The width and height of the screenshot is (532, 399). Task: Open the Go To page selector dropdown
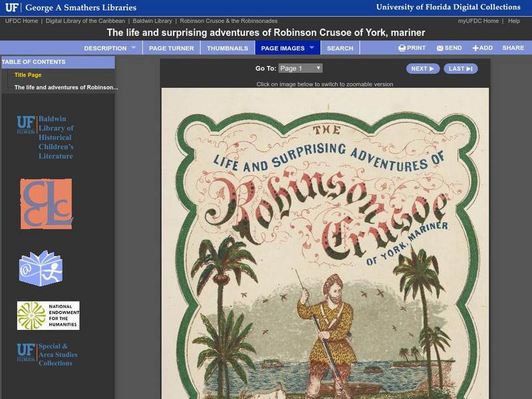301,68
